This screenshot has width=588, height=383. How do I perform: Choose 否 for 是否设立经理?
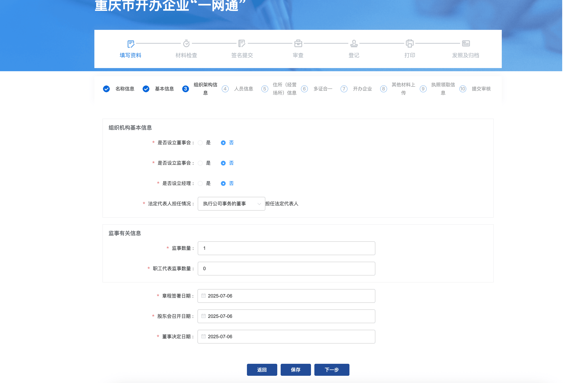223,183
